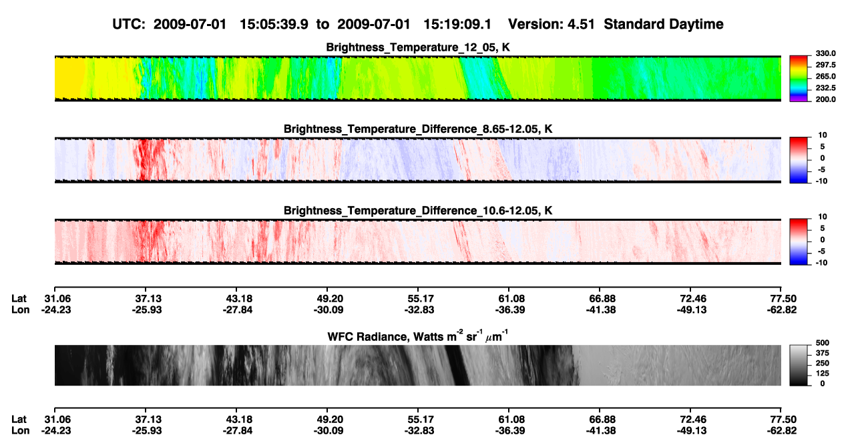This screenshot has width=868, height=445.
Task: Click latitude '66.88' on the axis above WFC Radiance title
Action: [599, 299]
